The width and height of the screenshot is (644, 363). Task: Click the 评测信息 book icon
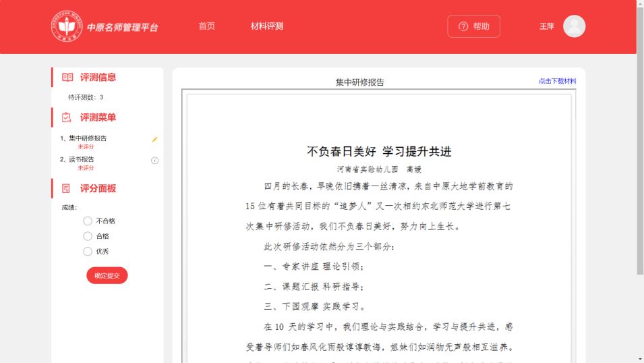[x=67, y=78]
